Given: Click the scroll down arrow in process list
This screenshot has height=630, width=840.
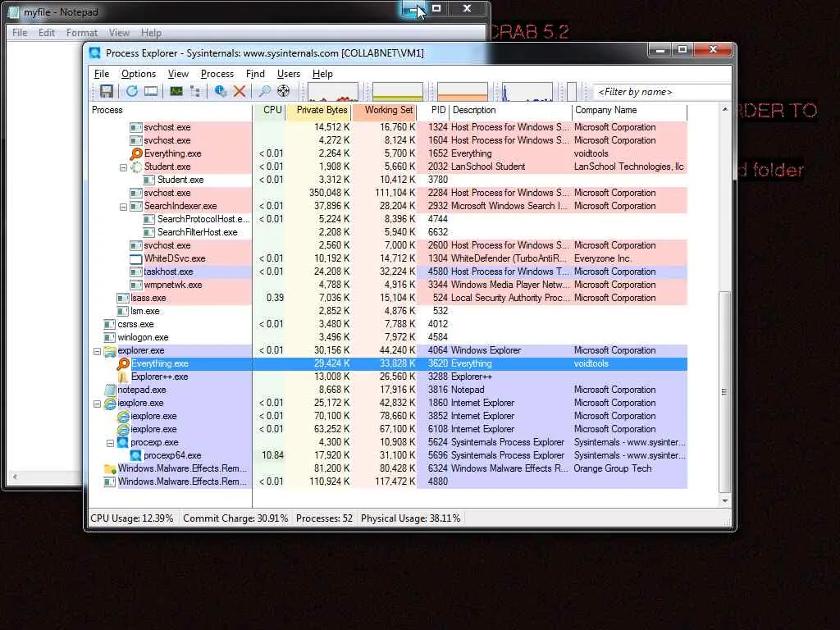Looking at the screenshot, I should click(x=725, y=501).
